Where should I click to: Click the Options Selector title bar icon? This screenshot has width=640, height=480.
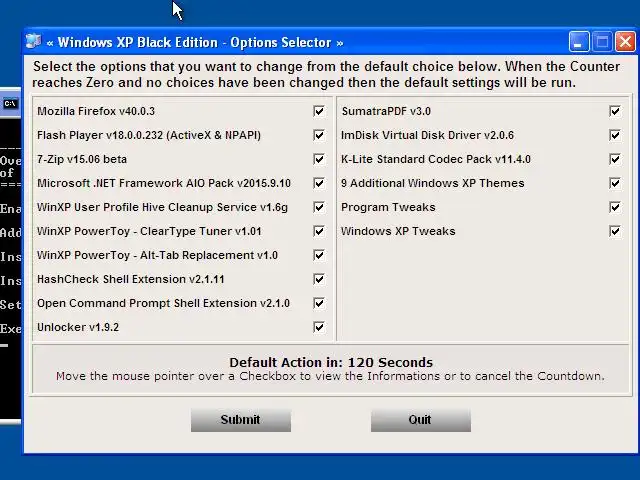[33, 41]
